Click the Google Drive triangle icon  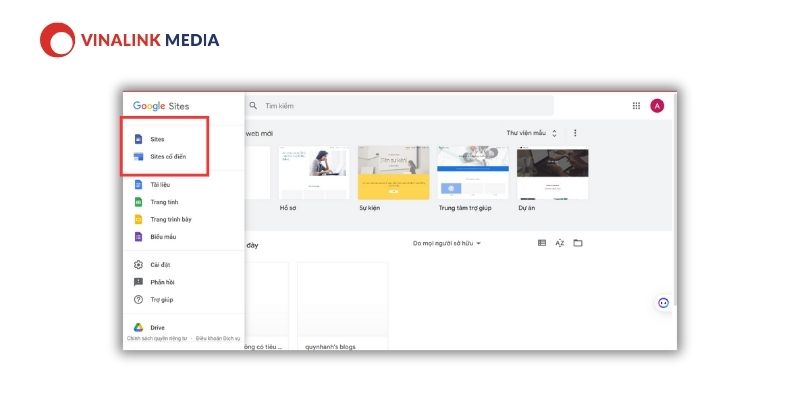pos(138,328)
